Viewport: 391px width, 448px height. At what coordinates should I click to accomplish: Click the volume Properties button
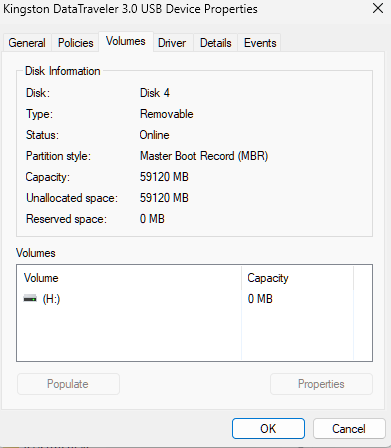(321, 384)
